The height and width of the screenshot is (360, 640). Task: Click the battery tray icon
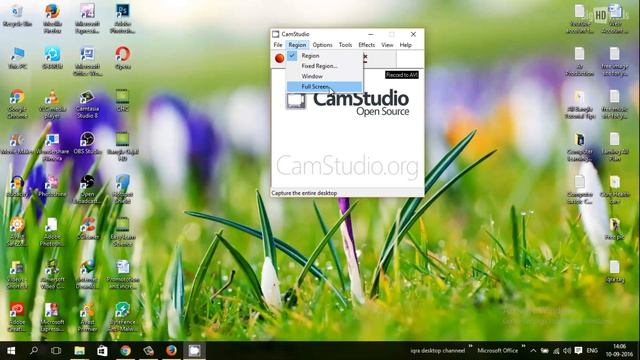pos(544,351)
